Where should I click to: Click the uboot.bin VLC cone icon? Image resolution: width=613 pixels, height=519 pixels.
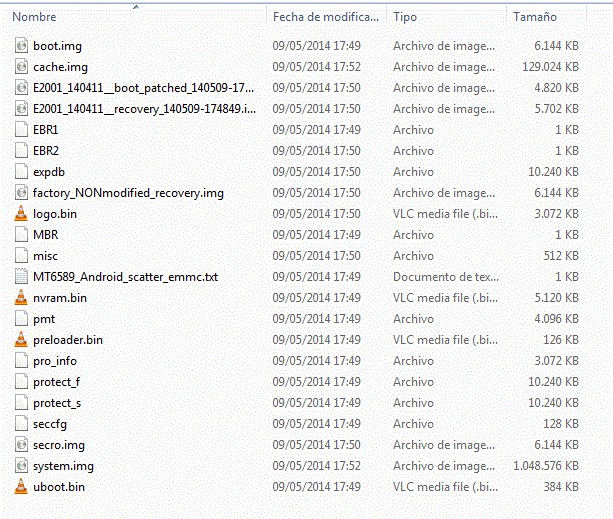click(23, 487)
